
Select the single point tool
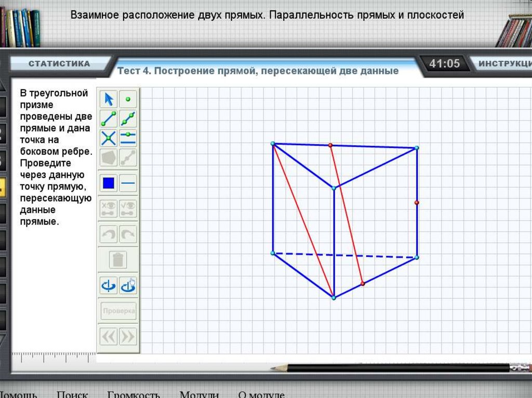click(x=128, y=99)
